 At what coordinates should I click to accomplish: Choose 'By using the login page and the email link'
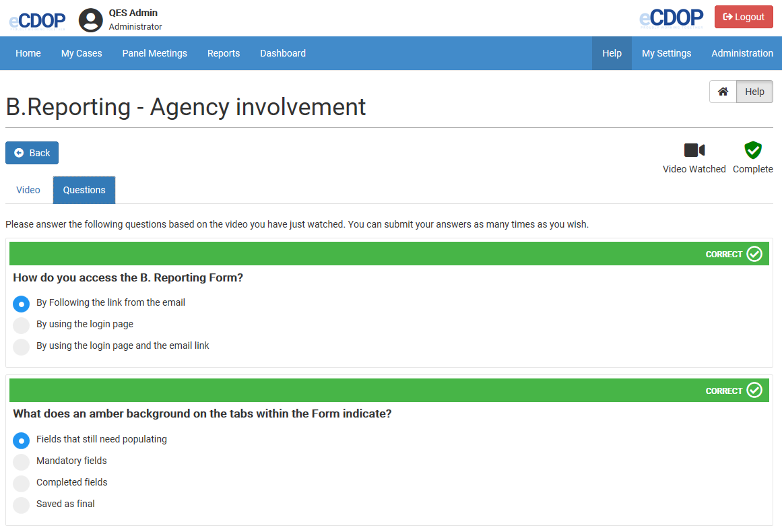[22, 347]
